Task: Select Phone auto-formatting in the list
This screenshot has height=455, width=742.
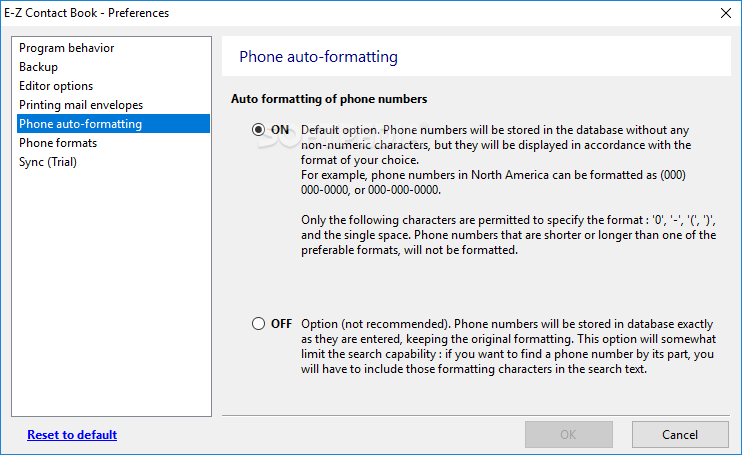Action: pyautogui.click(x=113, y=123)
